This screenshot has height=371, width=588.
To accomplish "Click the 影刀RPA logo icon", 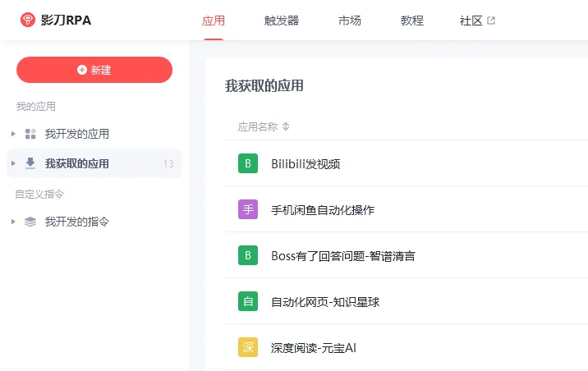I will coord(28,20).
